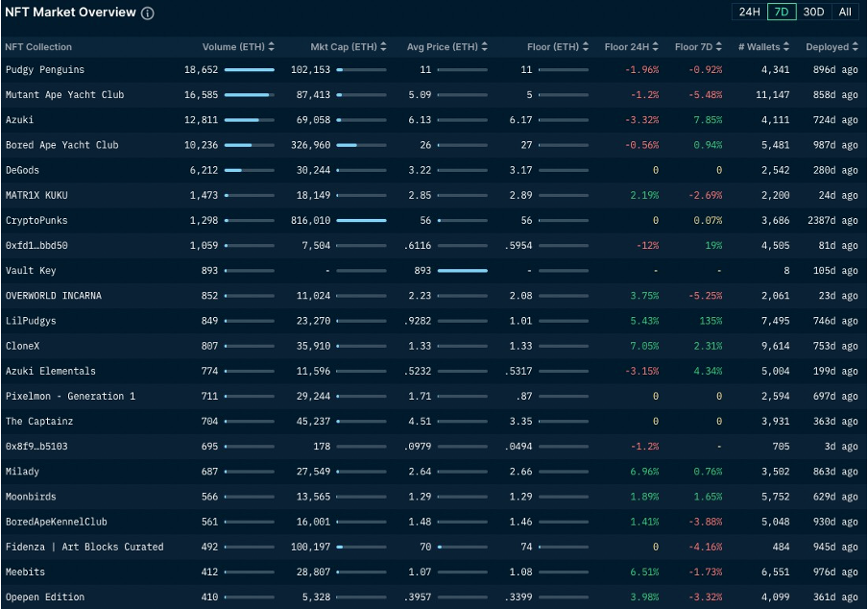Click CloneX Floor 24H value 7.05%
The image size is (868, 609).
tap(645, 346)
